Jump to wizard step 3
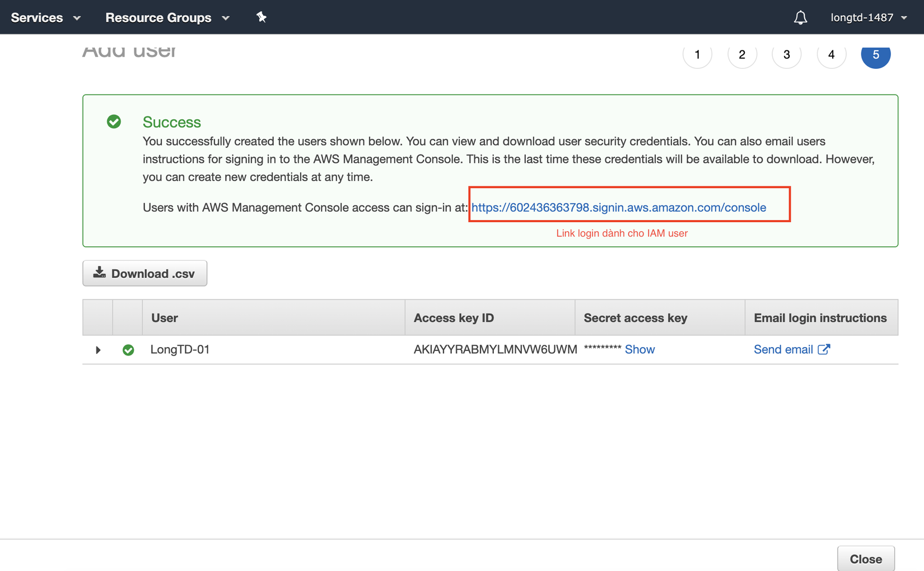924x571 pixels. pos(786,55)
